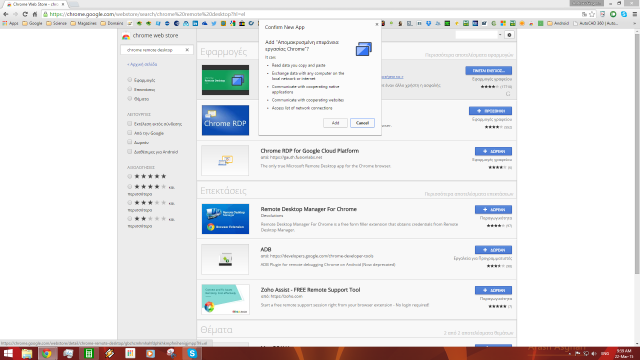This screenshot has width=640, height=360.
Task: Click the LinkedIn bookmark icon
Action: 195,23
